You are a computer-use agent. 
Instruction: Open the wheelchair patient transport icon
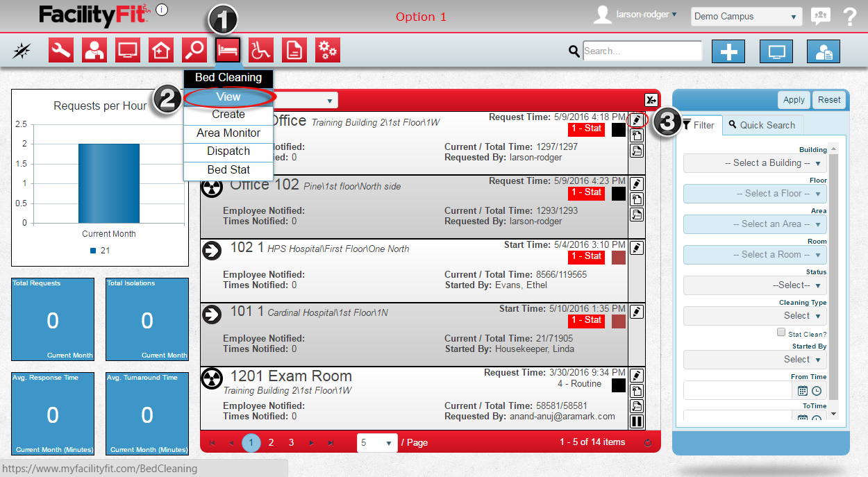[x=261, y=50]
